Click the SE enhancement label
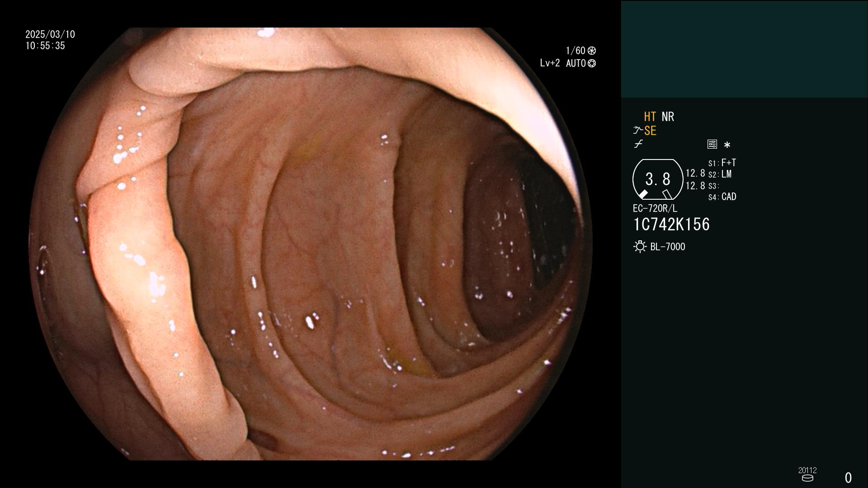 (x=651, y=131)
